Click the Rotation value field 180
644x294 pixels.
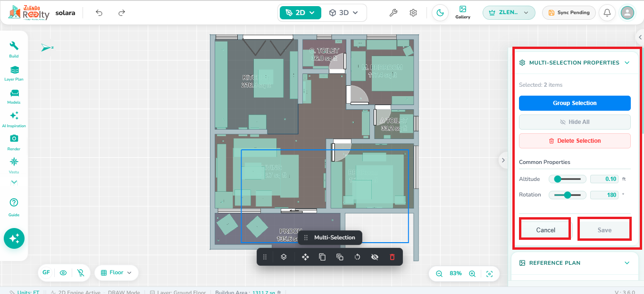(x=604, y=195)
